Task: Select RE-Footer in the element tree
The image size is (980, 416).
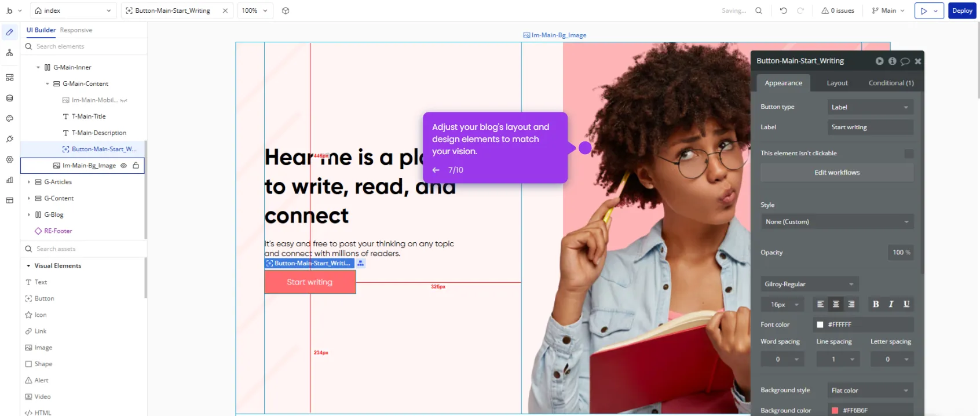Action: [x=58, y=231]
